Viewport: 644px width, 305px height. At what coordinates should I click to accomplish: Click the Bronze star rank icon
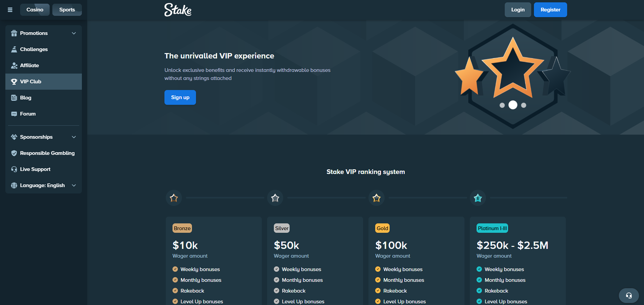174,198
